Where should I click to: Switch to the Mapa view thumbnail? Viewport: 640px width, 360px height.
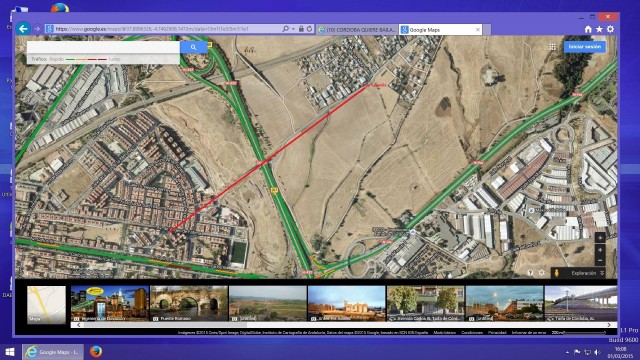tap(46, 304)
